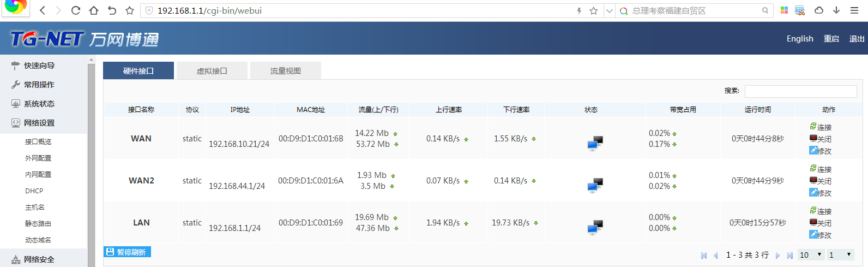868x267 pixels.
Task: Open page number dropdown showing 1
Action: [x=840, y=255]
